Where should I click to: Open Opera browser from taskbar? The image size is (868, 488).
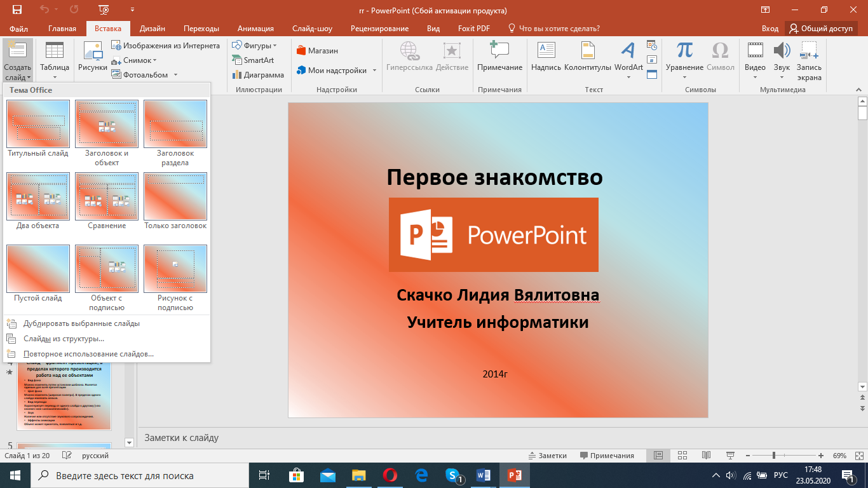coord(390,475)
